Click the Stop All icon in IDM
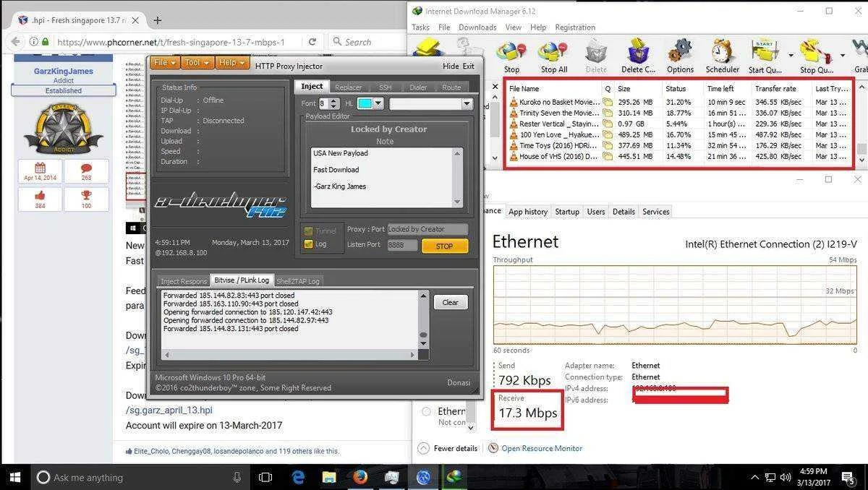Image resolution: width=868 pixels, height=490 pixels. (553, 52)
